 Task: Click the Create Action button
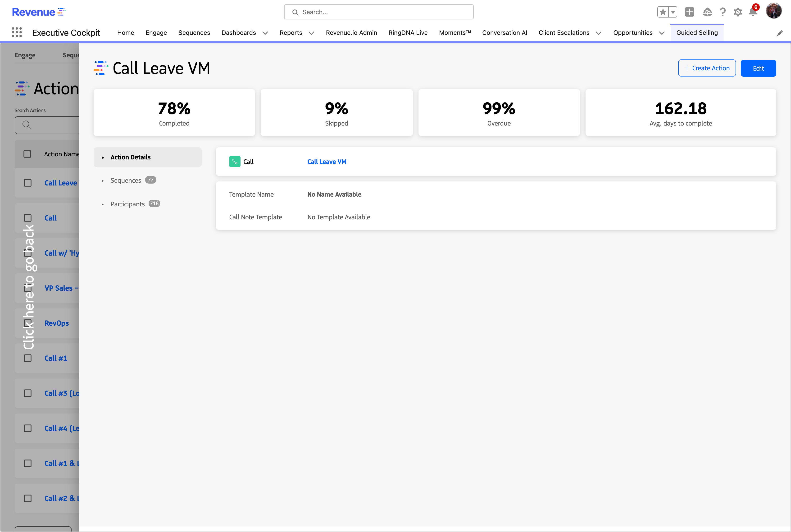[x=707, y=68]
